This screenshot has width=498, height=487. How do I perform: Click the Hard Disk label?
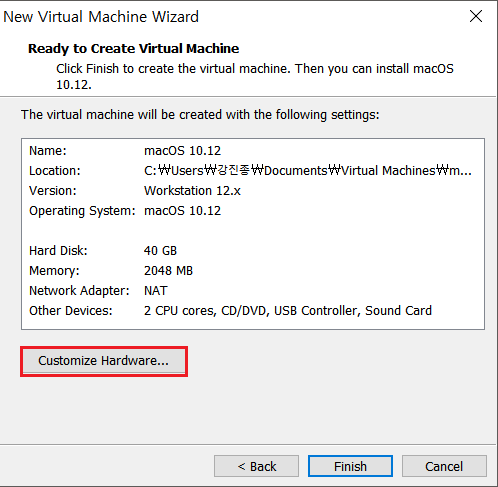[x=58, y=251]
